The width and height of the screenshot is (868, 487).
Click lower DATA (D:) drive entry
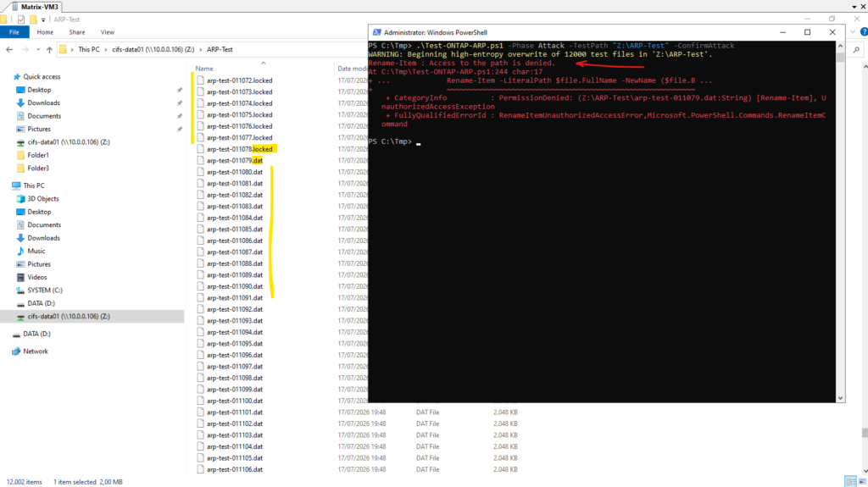point(36,334)
